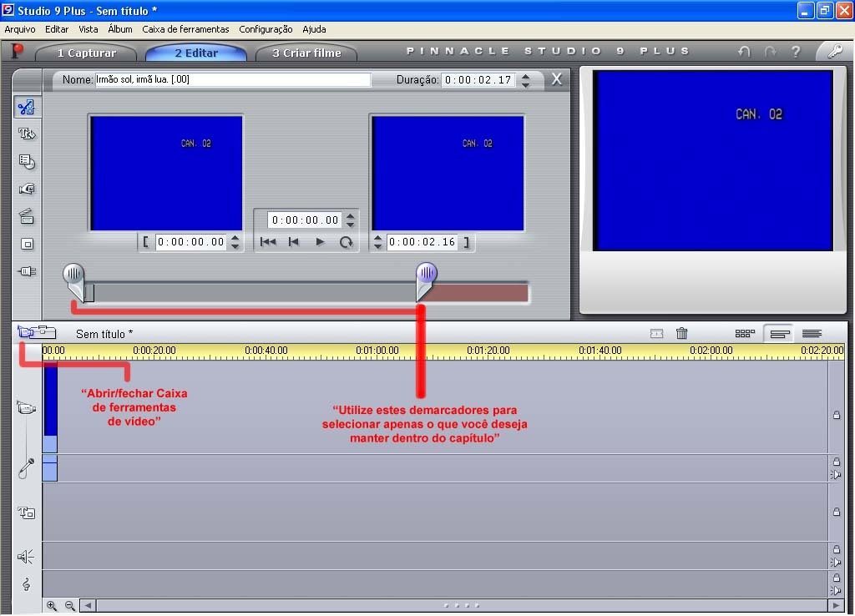The width and height of the screenshot is (855, 616).
Task: Increase trim end time 0:00:02.16
Action: pyautogui.click(x=377, y=238)
